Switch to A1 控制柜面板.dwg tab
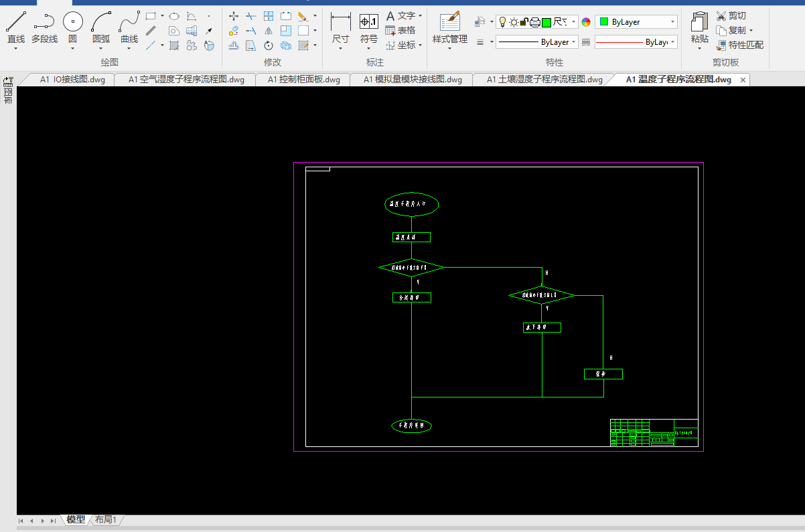Viewport: 805px width, 532px height. (304, 80)
